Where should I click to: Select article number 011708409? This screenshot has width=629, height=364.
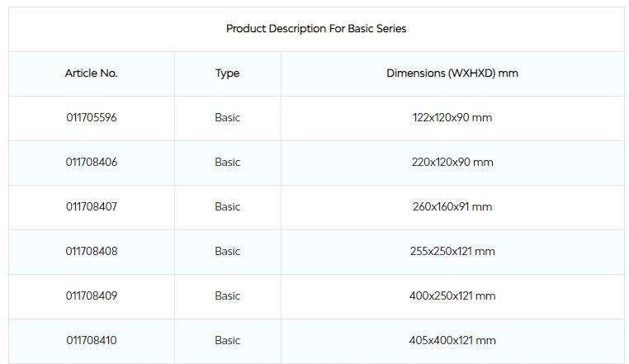92,296
